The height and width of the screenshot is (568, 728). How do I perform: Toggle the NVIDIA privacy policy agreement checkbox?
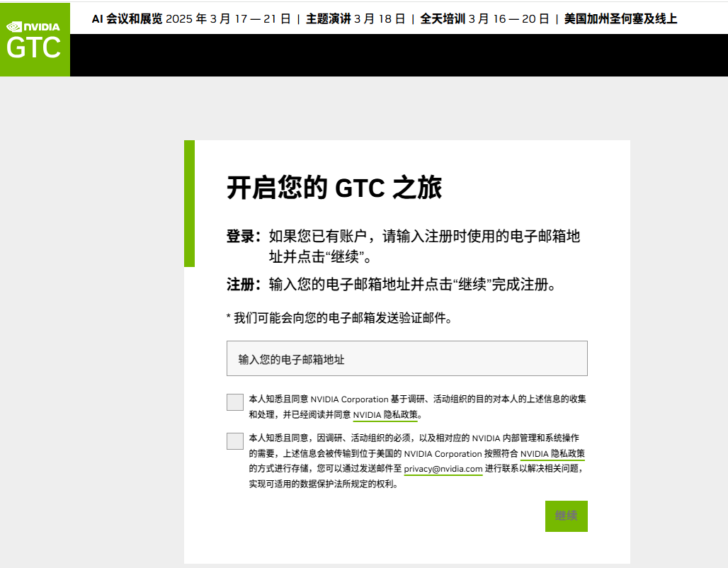point(234,402)
